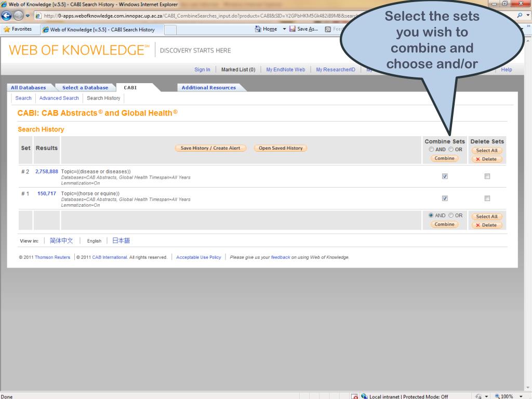The width and height of the screenshot is (532, 399).
Task: Go to Advanced Search
Action: click(59, 98)
